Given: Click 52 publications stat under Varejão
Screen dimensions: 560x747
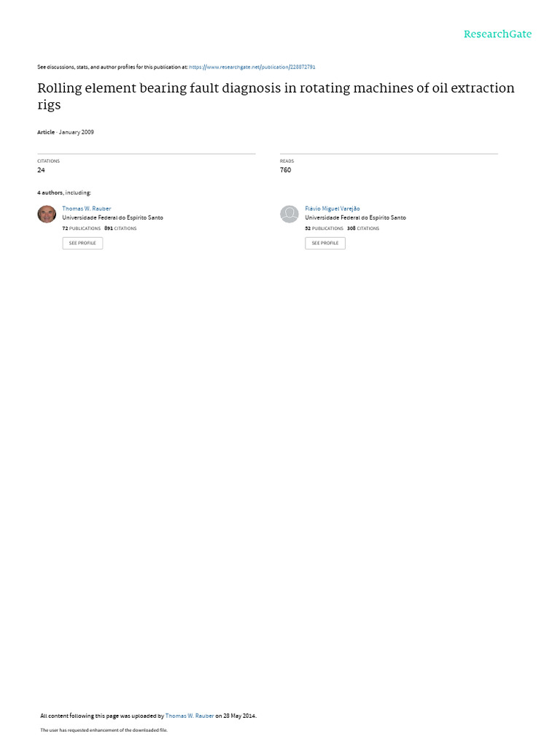Looking at the screenshot, I should [324, 228].
